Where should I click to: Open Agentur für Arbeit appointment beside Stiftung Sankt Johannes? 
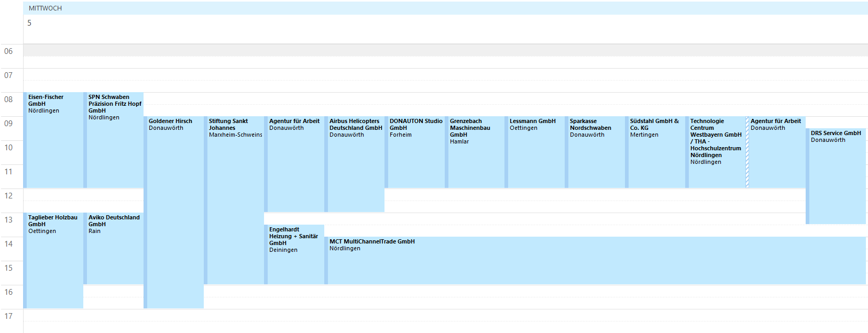pos(294,164)
